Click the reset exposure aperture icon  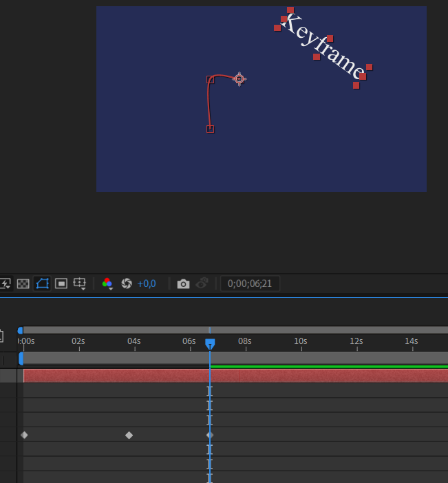point(127,283)
